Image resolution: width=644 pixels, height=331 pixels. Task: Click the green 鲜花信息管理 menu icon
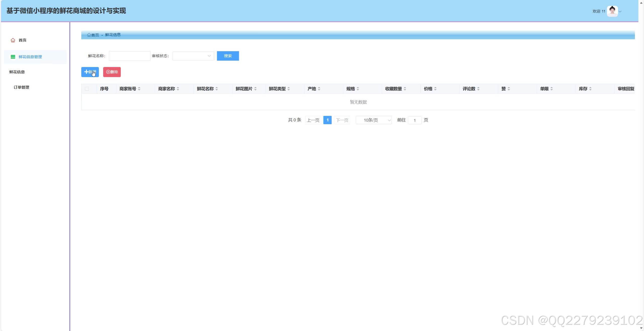click(x=13, y=57)
